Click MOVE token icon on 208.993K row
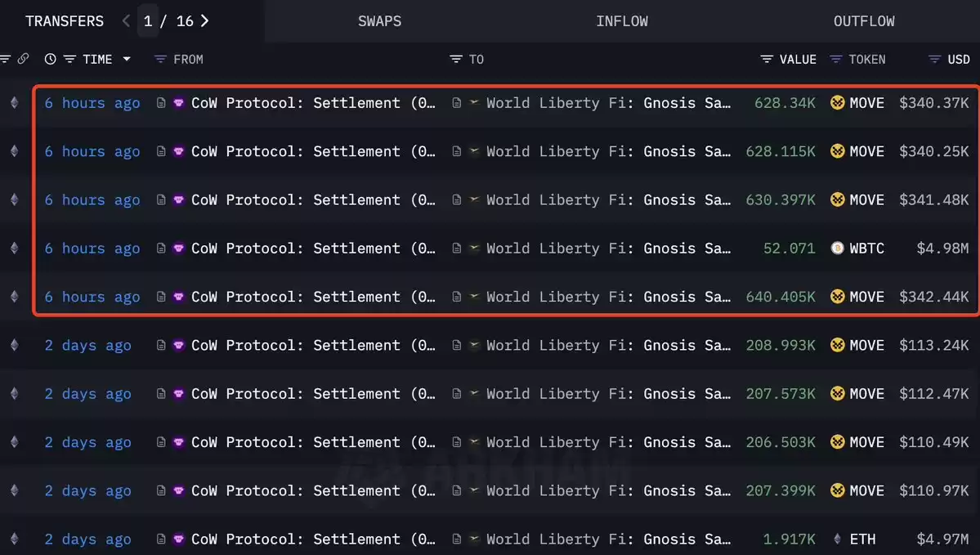980x555 pixels. click(x=838, y=345)
